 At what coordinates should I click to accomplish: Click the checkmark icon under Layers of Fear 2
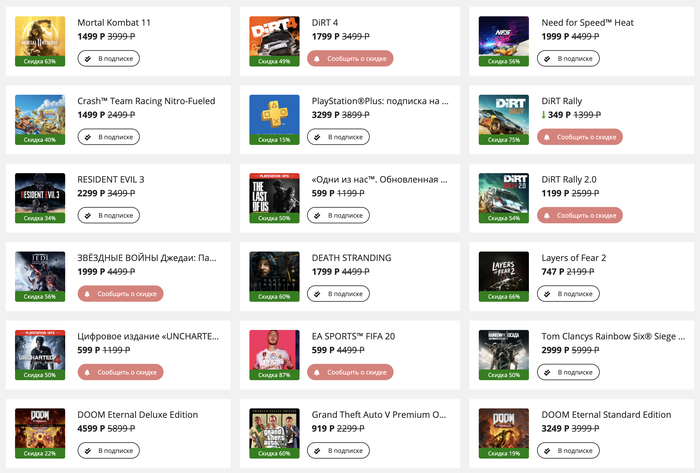549,294
